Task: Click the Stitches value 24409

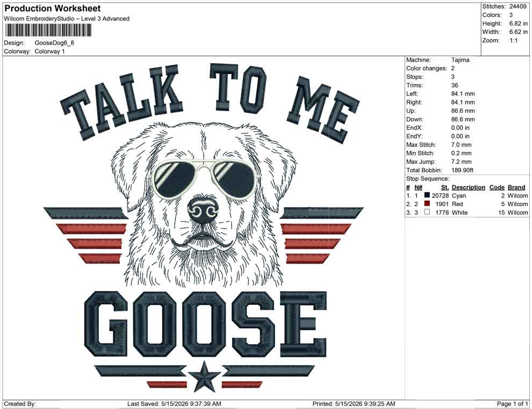Action: tap(517, 6)
